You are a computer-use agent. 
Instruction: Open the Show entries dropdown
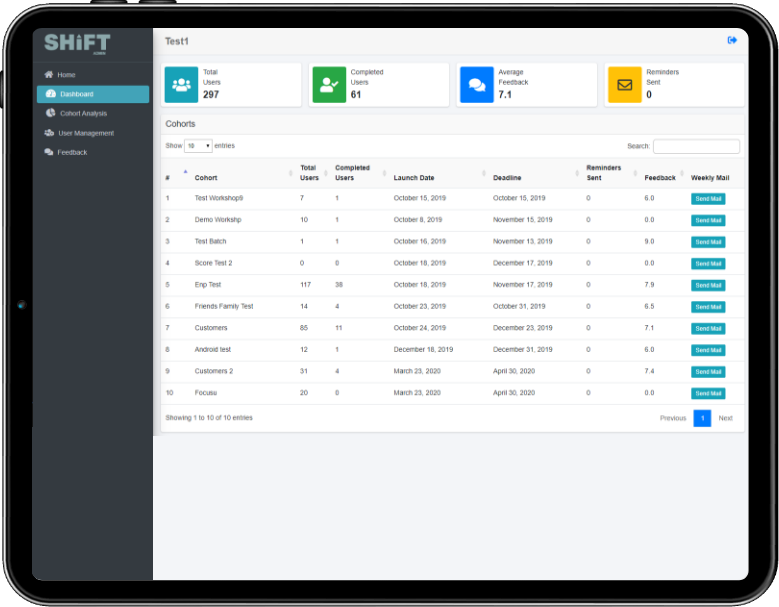198,146
